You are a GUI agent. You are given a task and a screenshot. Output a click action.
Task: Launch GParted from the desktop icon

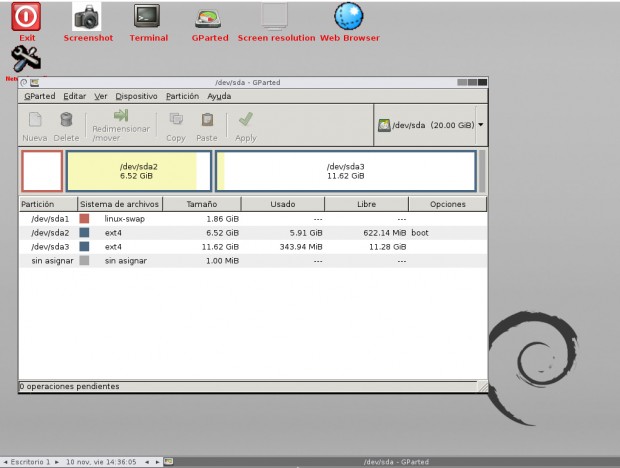208,18
